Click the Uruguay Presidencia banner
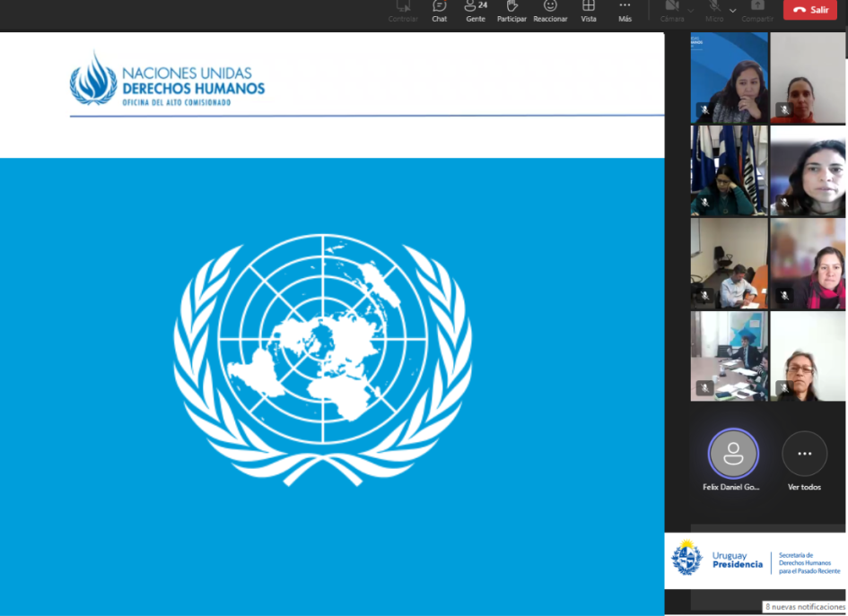The image size is (848, 616). pyautogui.click(x=756, y=561)
